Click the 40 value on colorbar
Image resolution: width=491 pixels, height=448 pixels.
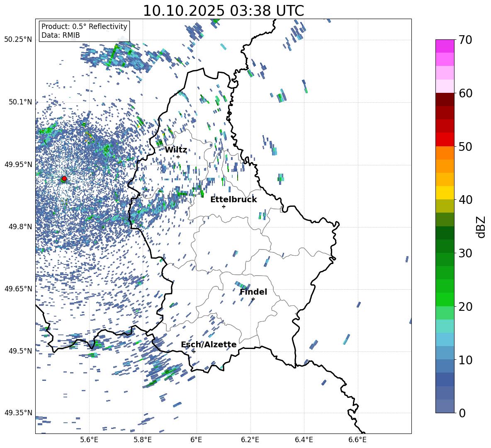[465, 200]
